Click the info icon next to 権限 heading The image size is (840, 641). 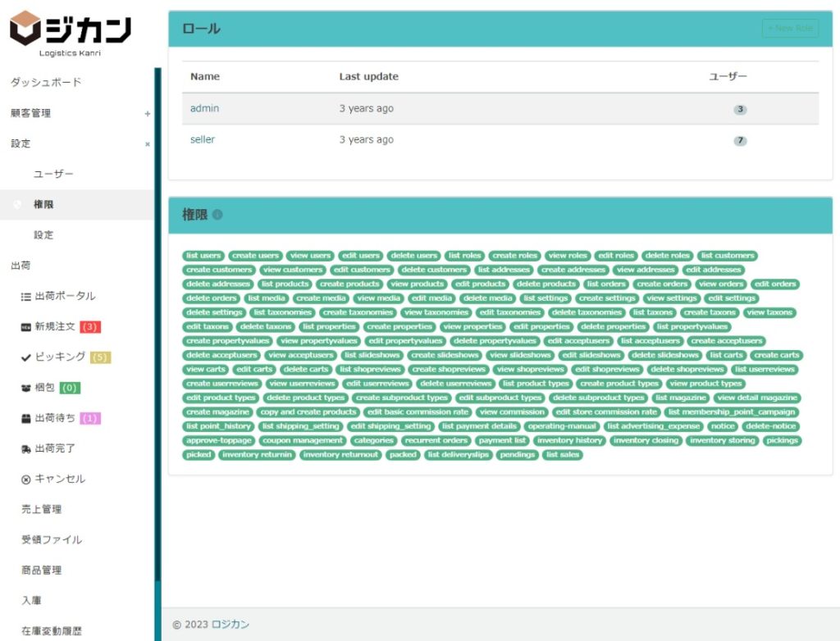point(217,215)
